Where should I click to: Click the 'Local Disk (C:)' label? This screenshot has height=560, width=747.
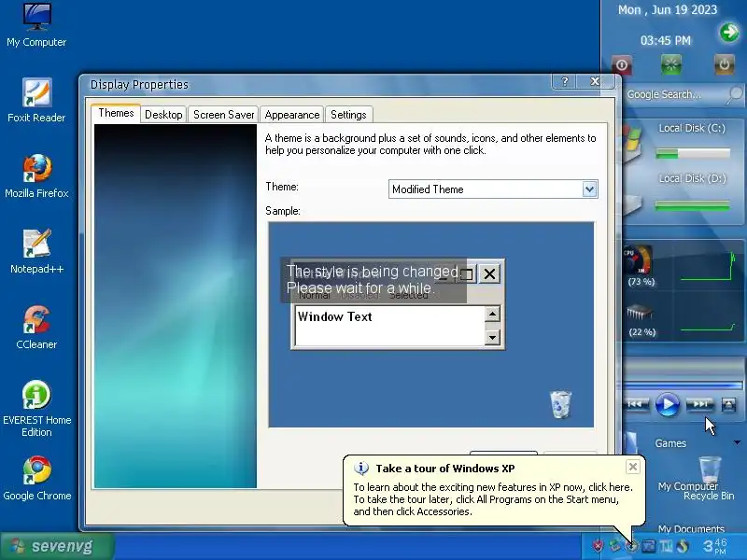tap(692, 128)
